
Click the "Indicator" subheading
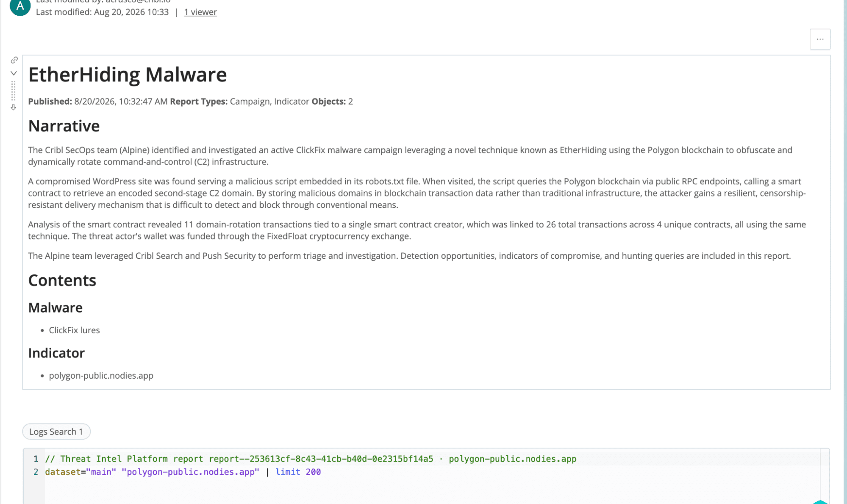[56, 353]
